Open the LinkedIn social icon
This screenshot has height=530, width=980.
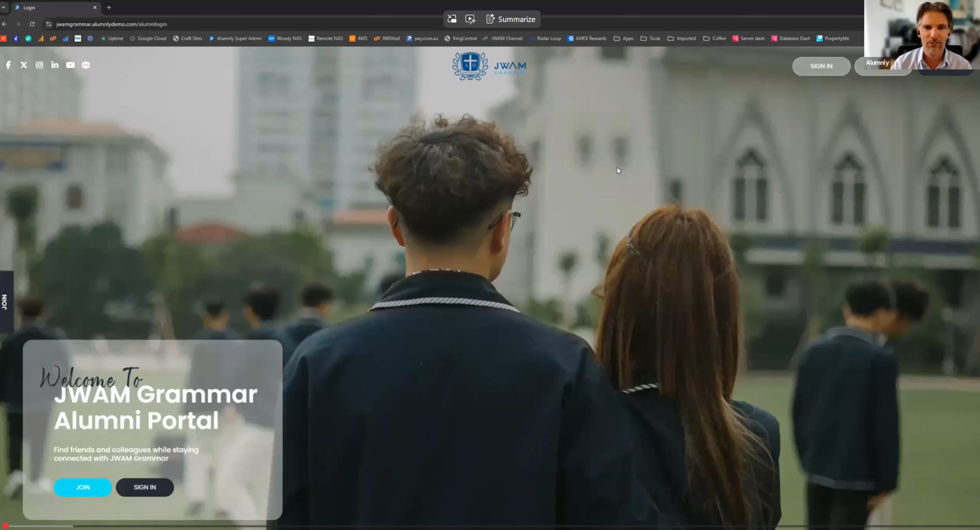(x=55, y=65)
